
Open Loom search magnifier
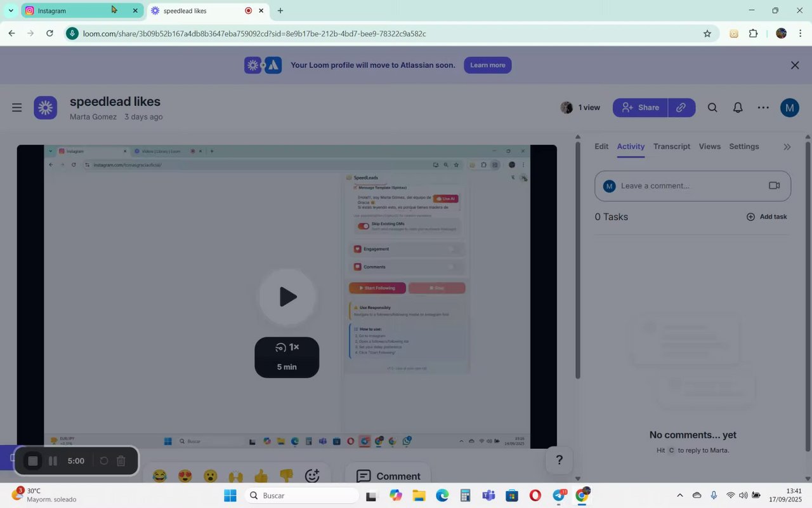coord(712,107)
